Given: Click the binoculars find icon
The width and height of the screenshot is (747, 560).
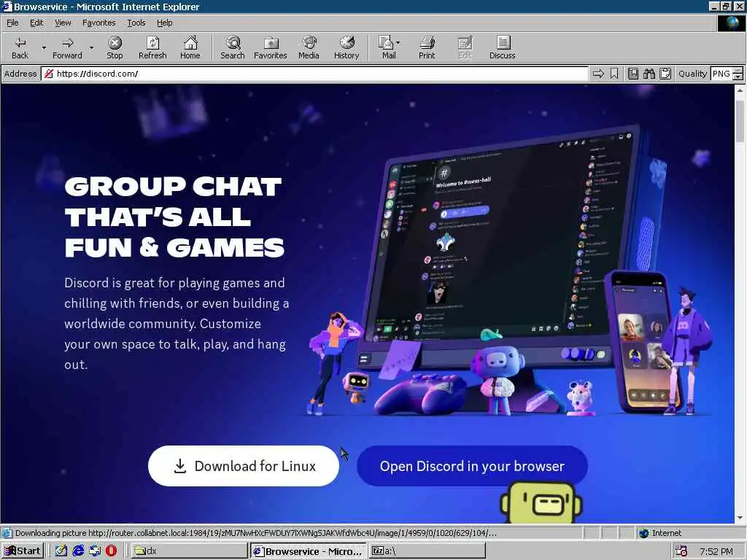Looking at the screenshot, I should 649,74.
